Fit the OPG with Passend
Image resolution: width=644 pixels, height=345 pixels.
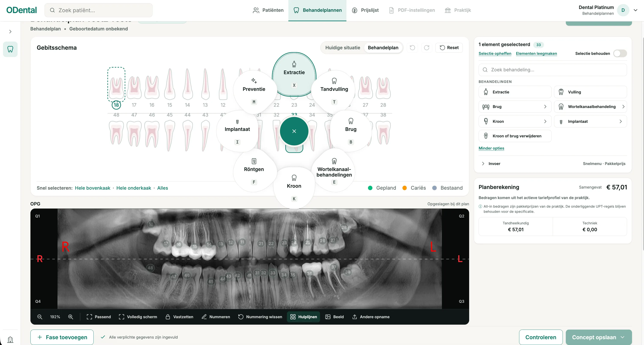[99, 317]
